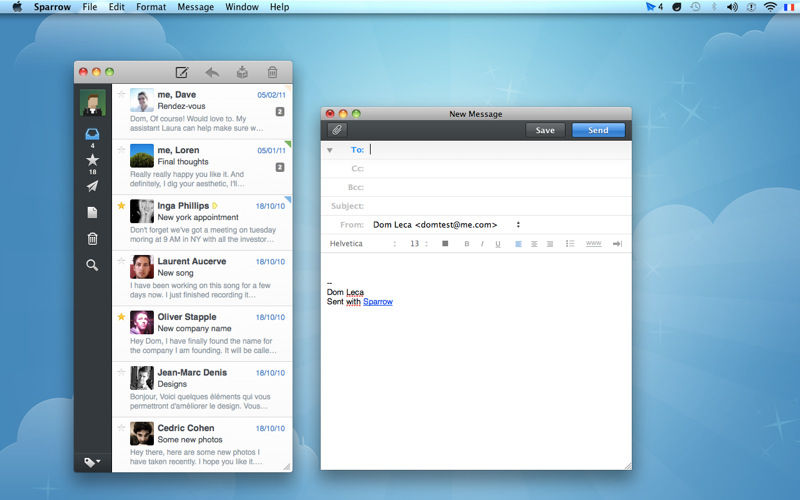Click the attachment paperclip icon
The width and height of the screenshot is (800, 500).
[337, 130]
